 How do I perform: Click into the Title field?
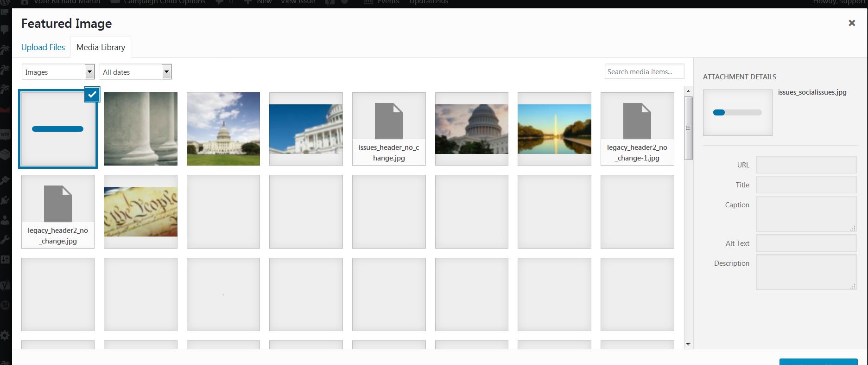click(806, 185)
